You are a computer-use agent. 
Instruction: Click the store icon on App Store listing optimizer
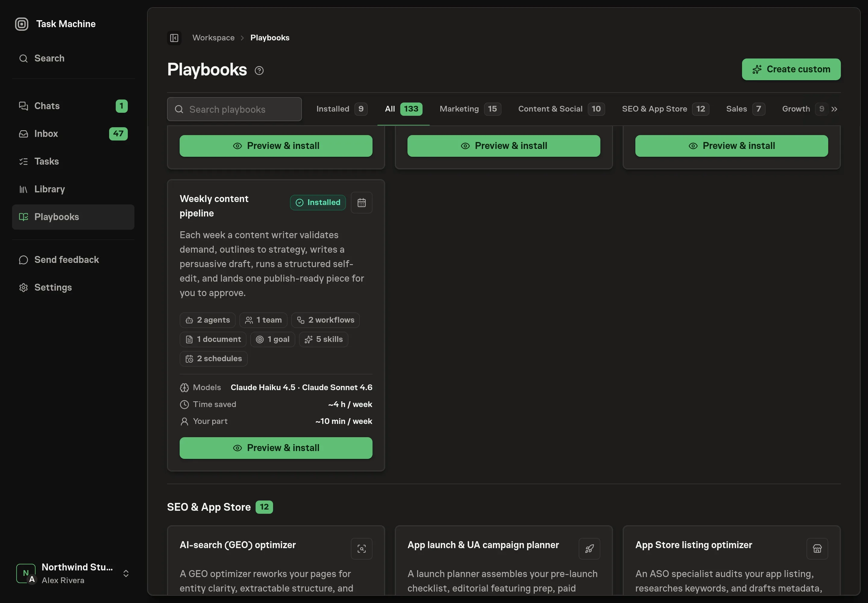[x=817, y=549]
